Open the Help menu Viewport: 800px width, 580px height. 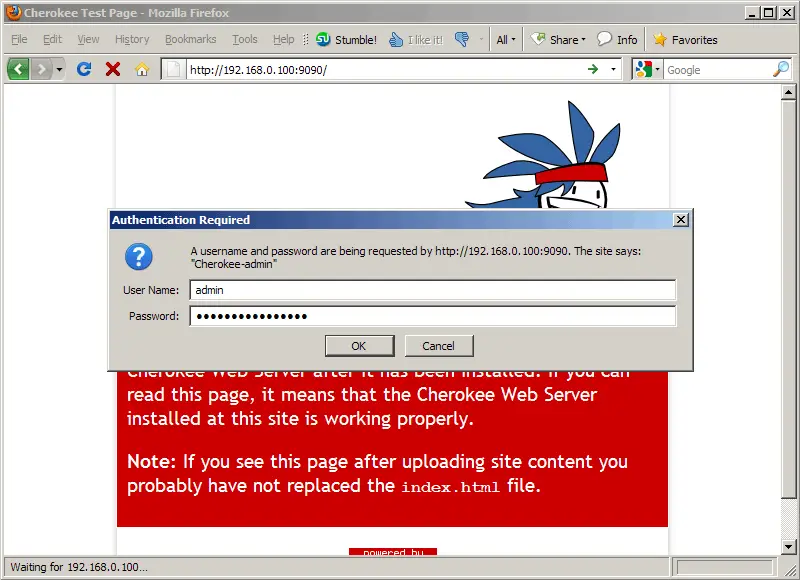283,39
